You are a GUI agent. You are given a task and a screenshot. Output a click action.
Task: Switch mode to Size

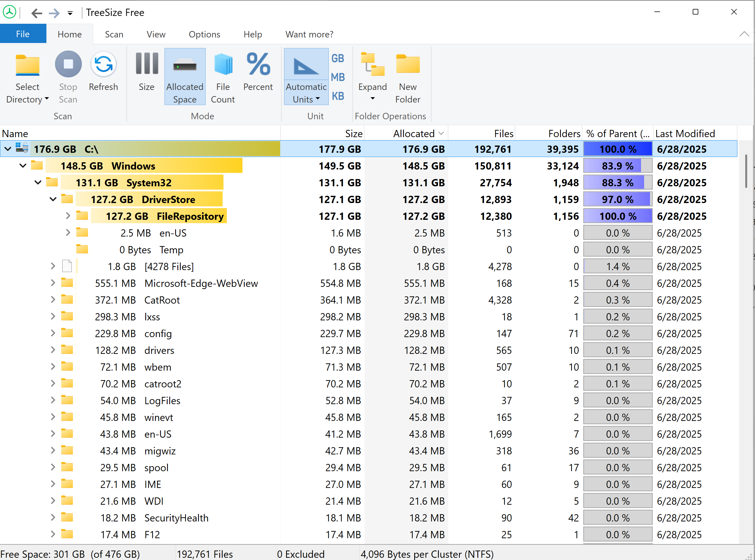[x=146, y=72]
